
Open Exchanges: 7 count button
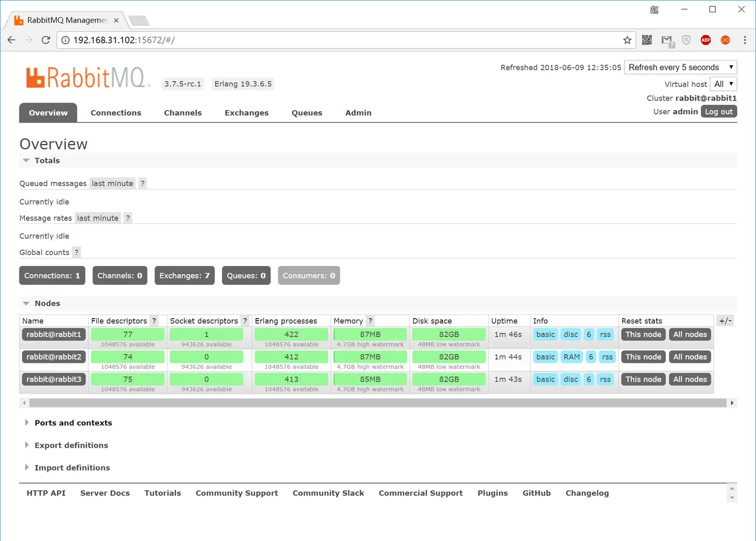coord(185,275)
